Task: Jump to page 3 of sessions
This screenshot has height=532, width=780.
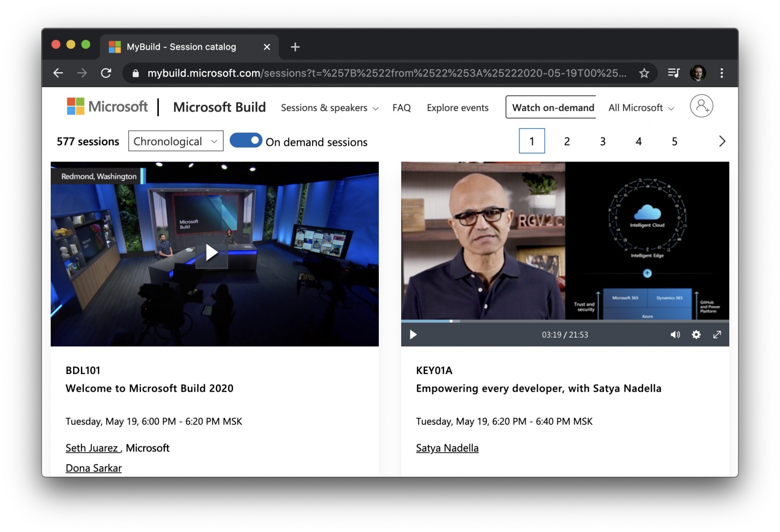Action: click(603, 141)
